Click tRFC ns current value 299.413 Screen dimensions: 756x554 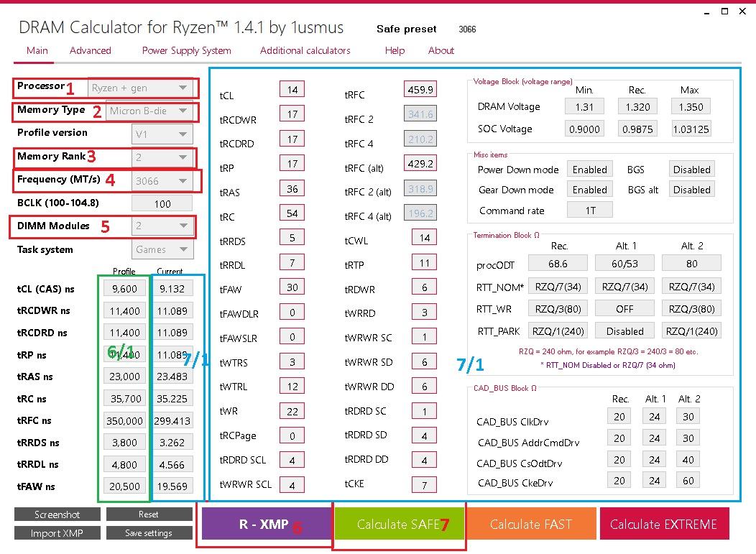(172, 420)
